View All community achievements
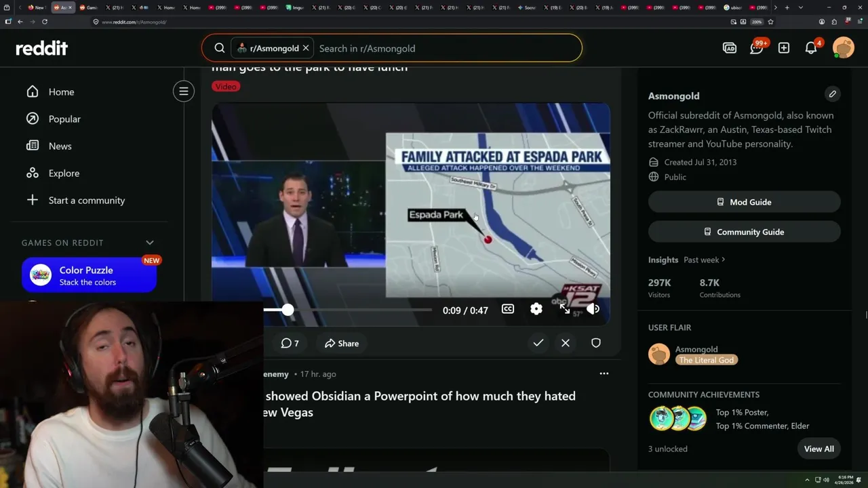 819,449
